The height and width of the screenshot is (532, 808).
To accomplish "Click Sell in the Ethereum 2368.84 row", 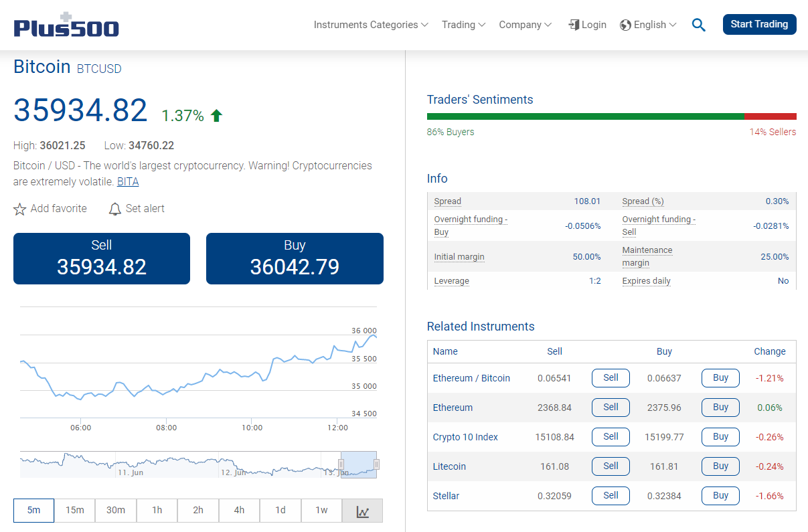I will [611, 407].
